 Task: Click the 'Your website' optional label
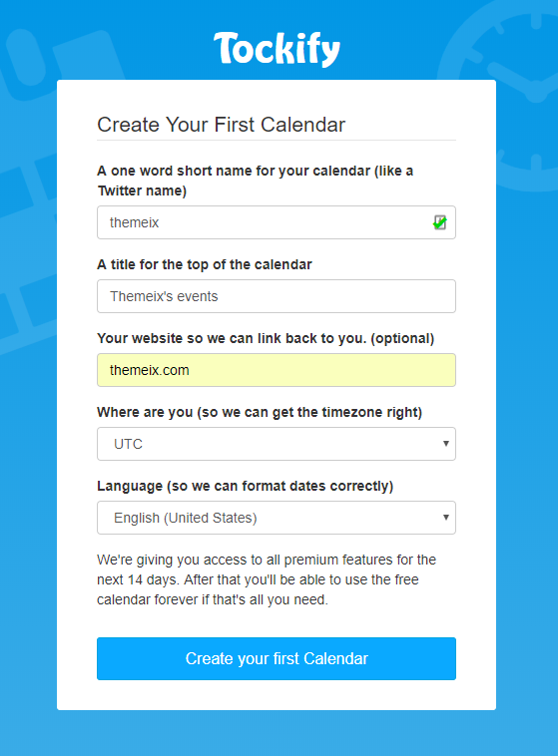pos(266,338)
